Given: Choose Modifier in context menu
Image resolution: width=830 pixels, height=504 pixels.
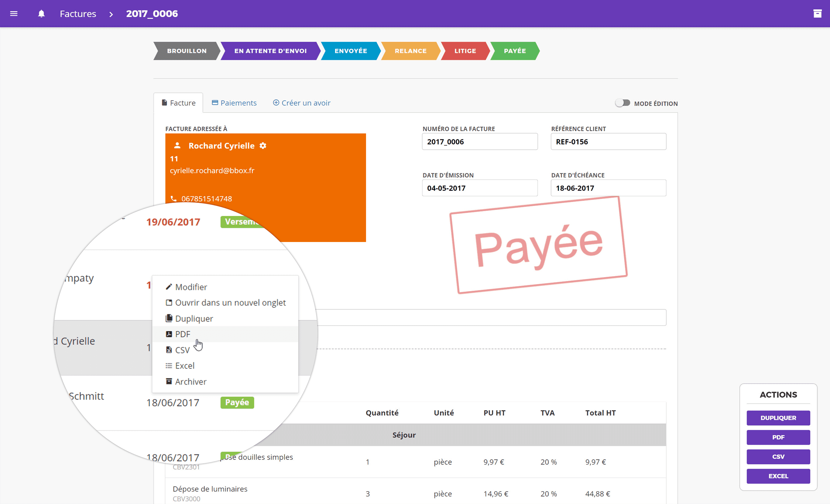Looking at the screenshot, I should [225, 287].
